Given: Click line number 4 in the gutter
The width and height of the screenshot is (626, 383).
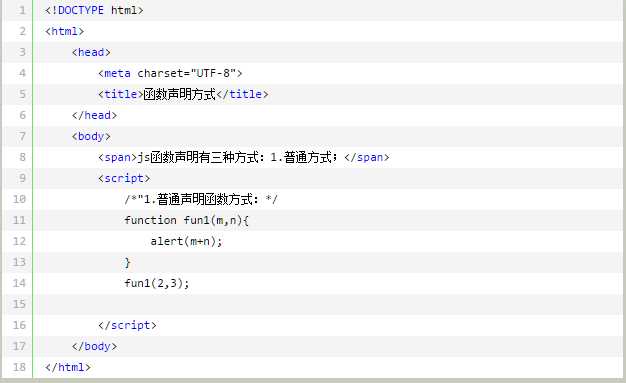Looking at the screenshot, I should tap(22, 73).
